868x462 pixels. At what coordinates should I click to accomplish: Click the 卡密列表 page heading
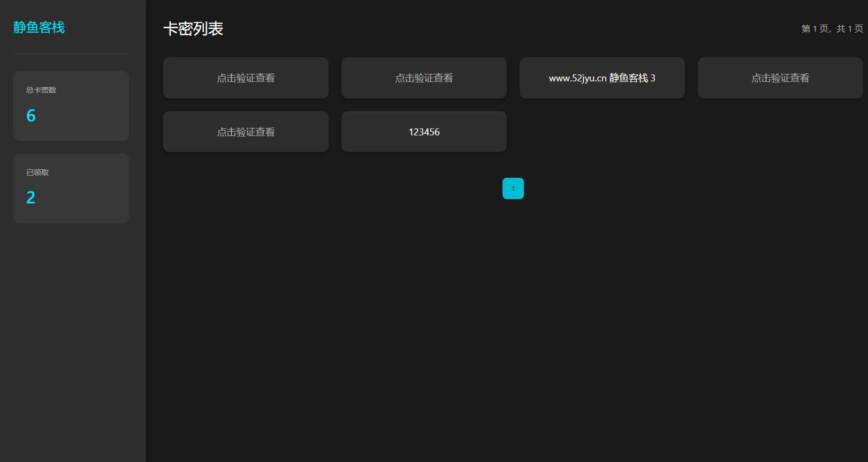(193, 29)
